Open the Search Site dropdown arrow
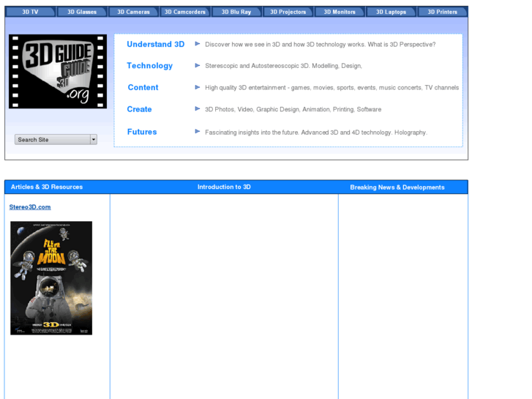 [94, 140]
